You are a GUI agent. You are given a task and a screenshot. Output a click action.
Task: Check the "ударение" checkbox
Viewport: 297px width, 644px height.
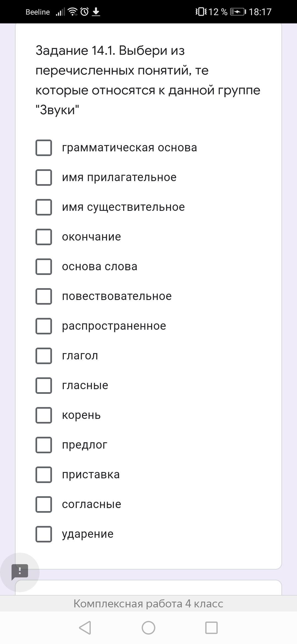tap(44, 534)
